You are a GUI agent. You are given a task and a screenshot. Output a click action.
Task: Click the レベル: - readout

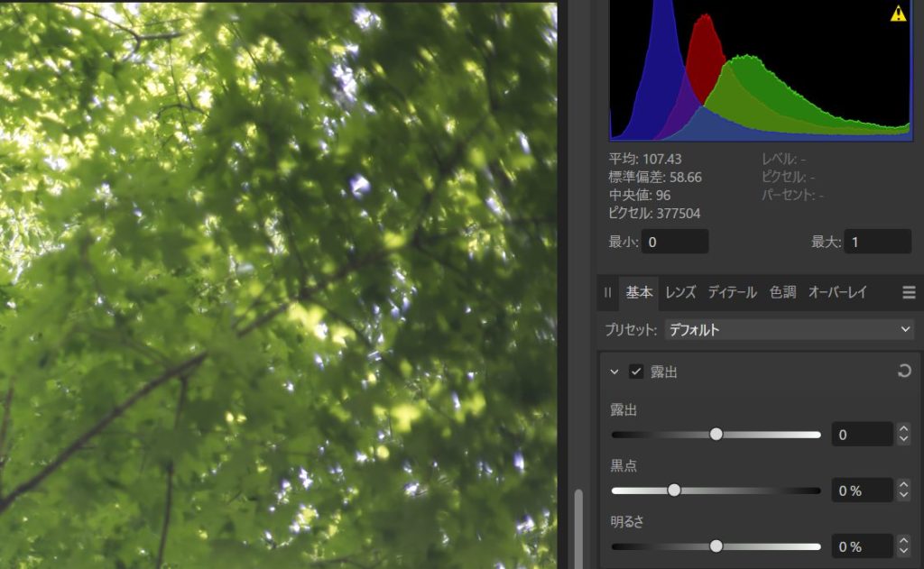[x=784, y=159]
